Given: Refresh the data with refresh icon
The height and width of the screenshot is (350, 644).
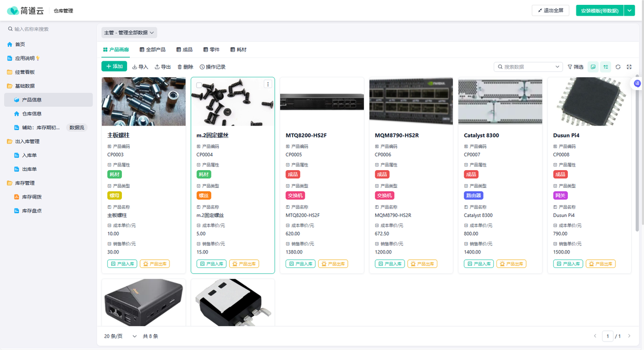Looking at the screenshot, I should [618, 67].
